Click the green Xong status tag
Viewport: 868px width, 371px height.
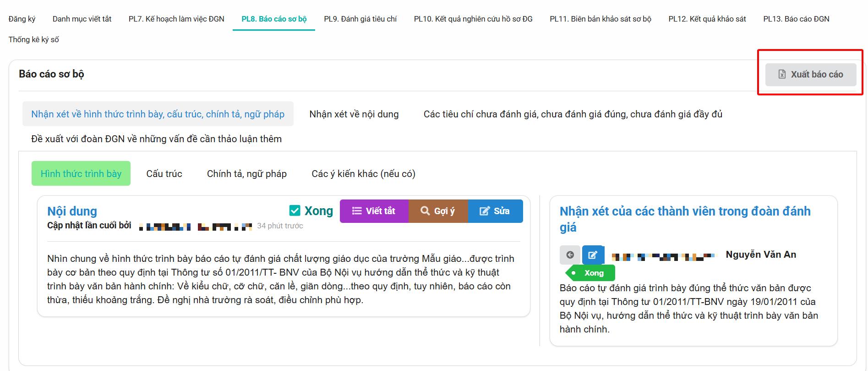click(x=591, y=273)
